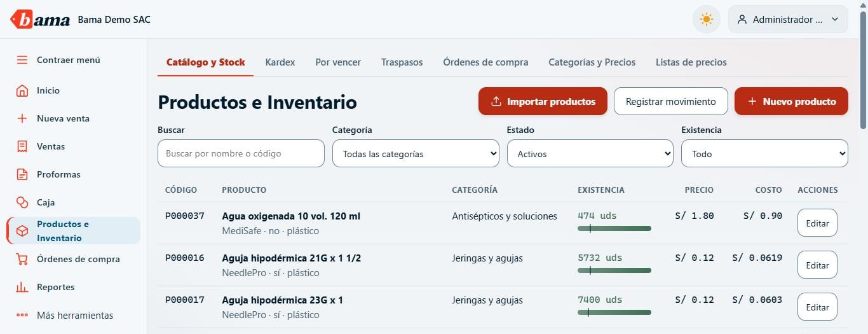Click Registrar movimiento button

(x=671, y=101)
